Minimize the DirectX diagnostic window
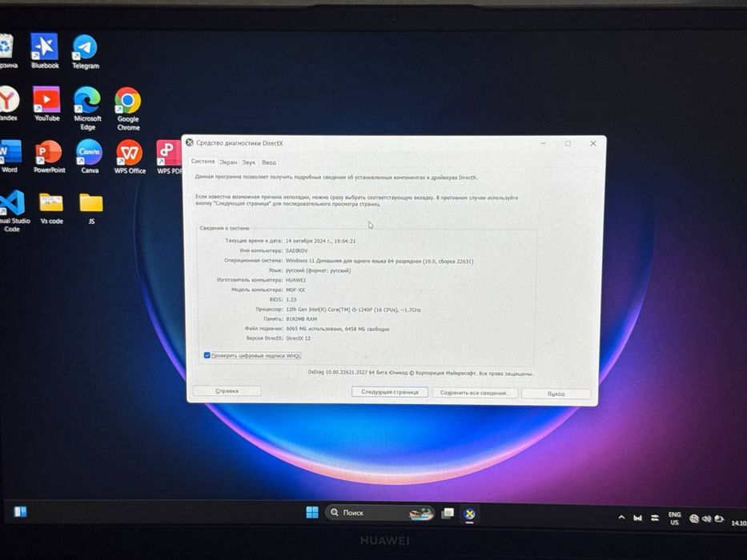The image size is (747, 560). coord(543,143)
